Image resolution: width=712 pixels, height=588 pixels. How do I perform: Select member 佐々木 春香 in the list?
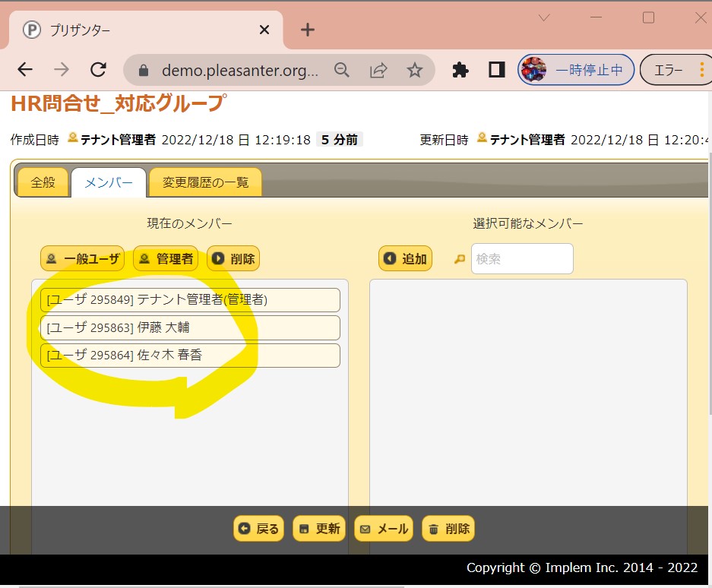pos(190,355)
